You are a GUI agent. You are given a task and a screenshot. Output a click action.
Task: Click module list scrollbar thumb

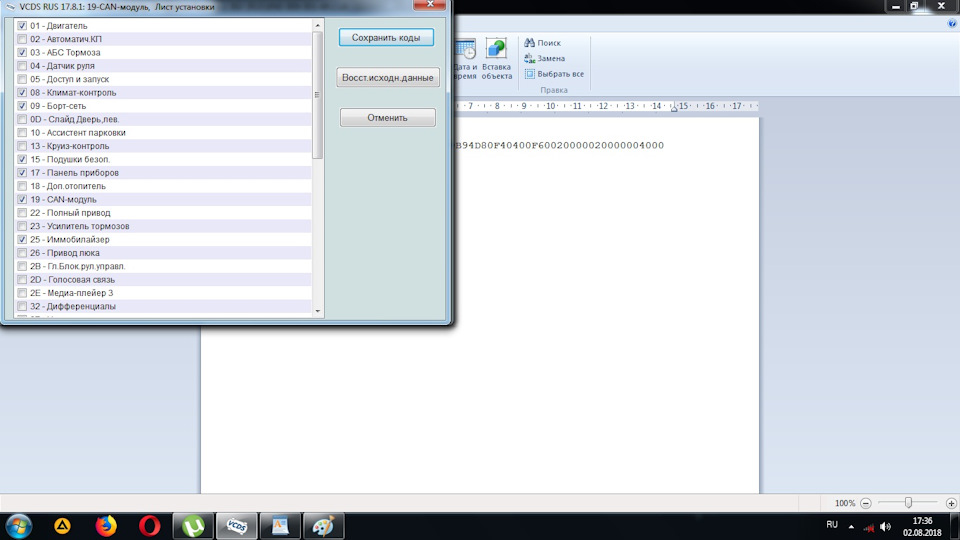pos(317,95)
